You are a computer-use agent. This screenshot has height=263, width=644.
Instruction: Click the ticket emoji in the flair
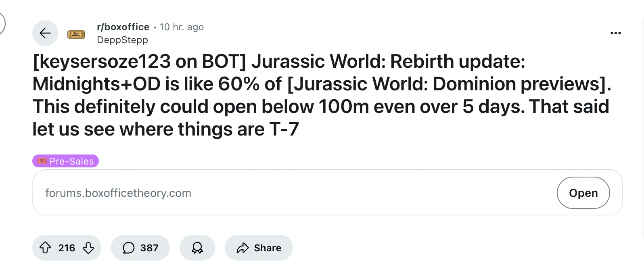point(42,161)
